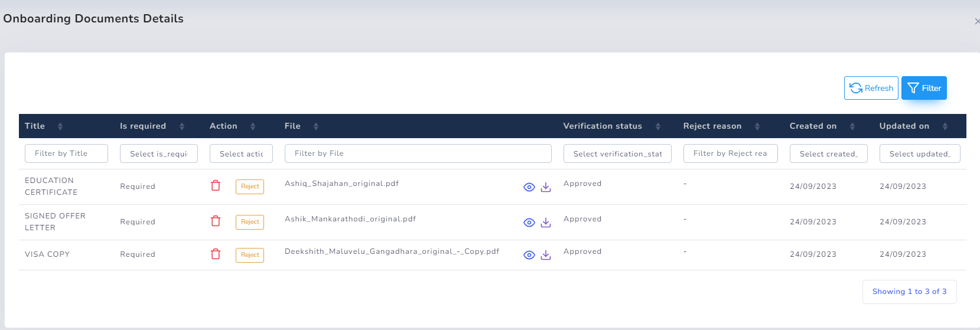Image resolution: width=980 pixels, height=330 pixels.
Task: Download Ashik_Mankarathodi_original.pdf file
Action: (x=546, y=223)
